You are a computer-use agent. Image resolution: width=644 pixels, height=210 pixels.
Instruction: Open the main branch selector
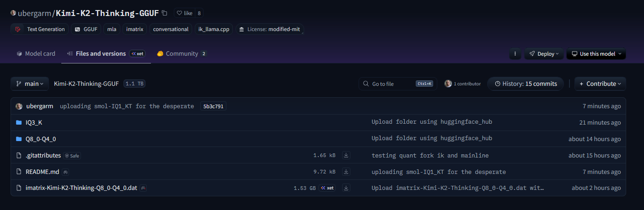30,84
